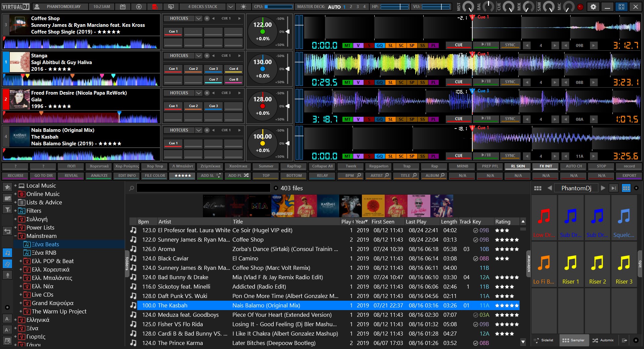Click the Collapse All button
This screenshot has height=349, width=644.
(322, 166)
